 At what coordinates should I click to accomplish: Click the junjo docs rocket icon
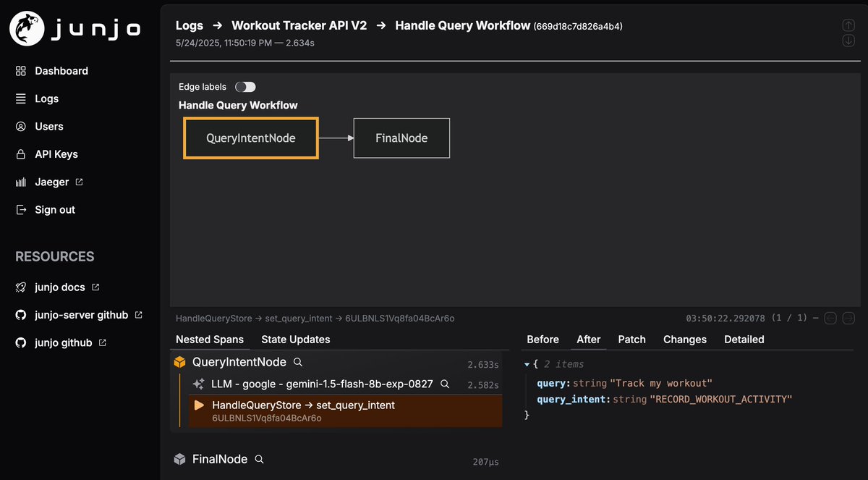21,287
